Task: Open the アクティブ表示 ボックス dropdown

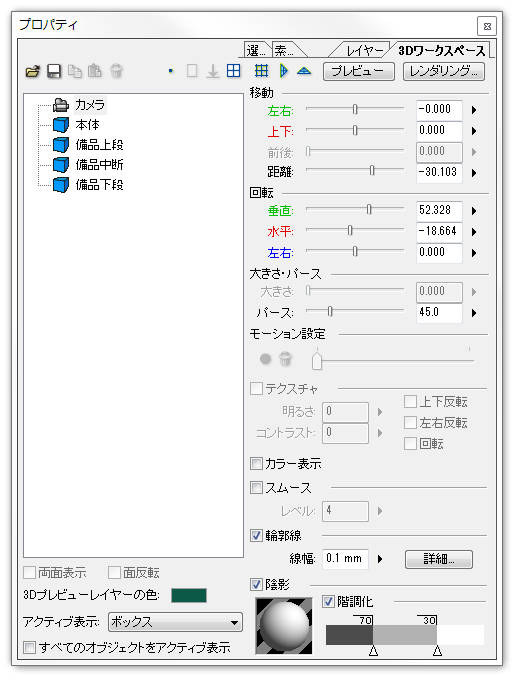Action: [175, 622]
